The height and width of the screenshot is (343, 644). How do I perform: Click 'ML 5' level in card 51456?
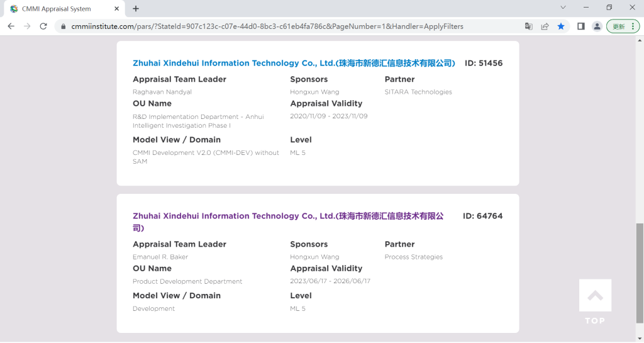(x=297, y=152)
